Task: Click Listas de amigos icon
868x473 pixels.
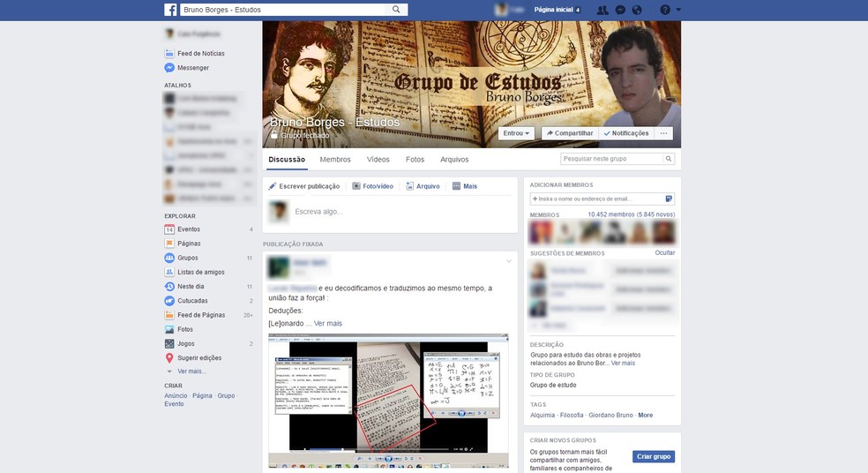Action: (169, 272)
